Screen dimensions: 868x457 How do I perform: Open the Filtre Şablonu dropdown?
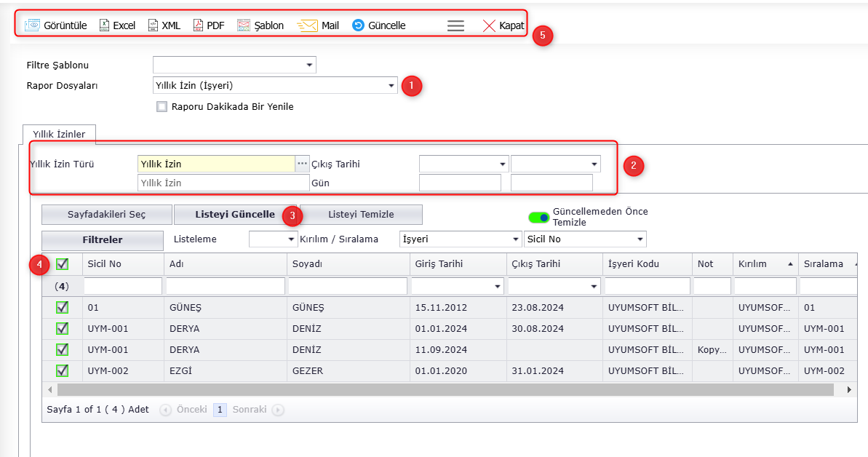pos(309,65)
